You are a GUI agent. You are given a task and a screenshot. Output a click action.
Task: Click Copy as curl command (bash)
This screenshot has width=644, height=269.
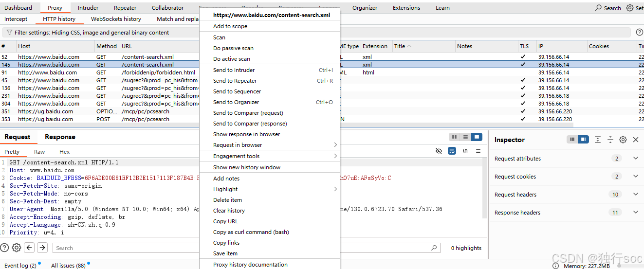[x=269, y=232]
